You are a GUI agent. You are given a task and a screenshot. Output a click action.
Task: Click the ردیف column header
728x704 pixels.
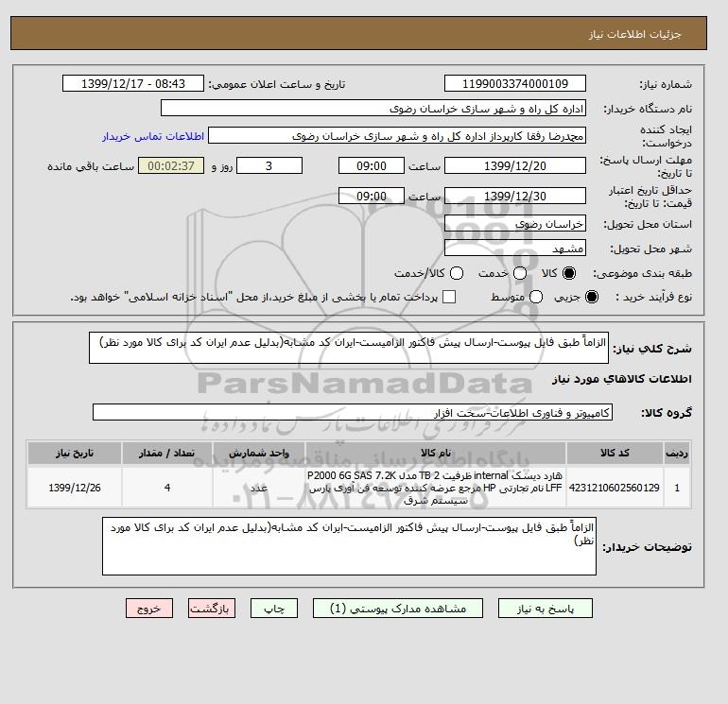677,453
